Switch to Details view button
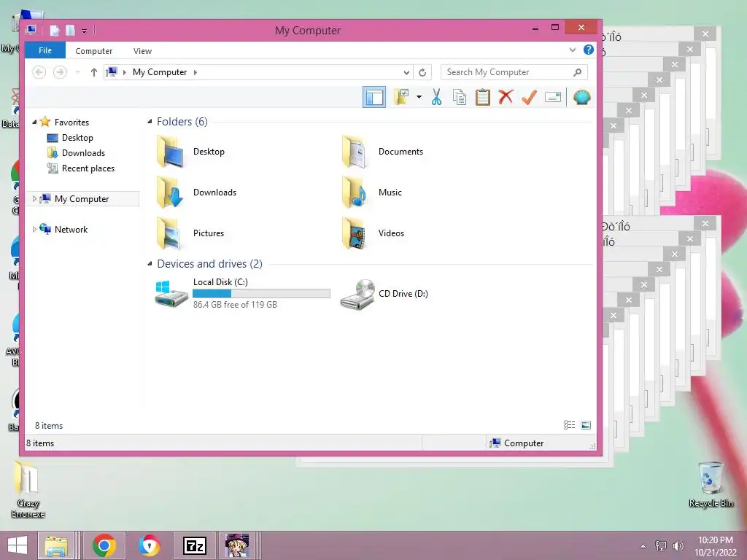747x560 pixels. point(569,425)
